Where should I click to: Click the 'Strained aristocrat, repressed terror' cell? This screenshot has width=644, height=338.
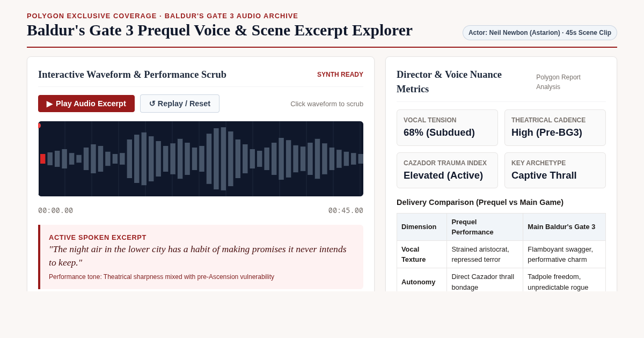[485, 254]
